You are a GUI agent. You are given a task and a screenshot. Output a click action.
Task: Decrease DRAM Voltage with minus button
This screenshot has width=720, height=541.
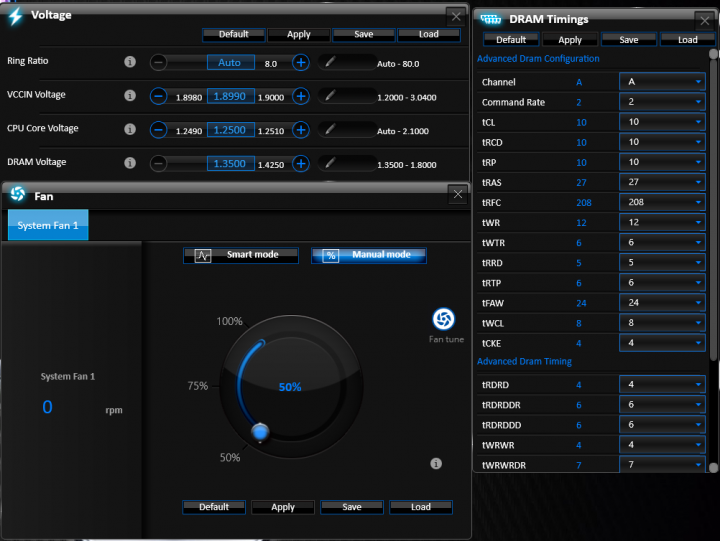point(158,163)
